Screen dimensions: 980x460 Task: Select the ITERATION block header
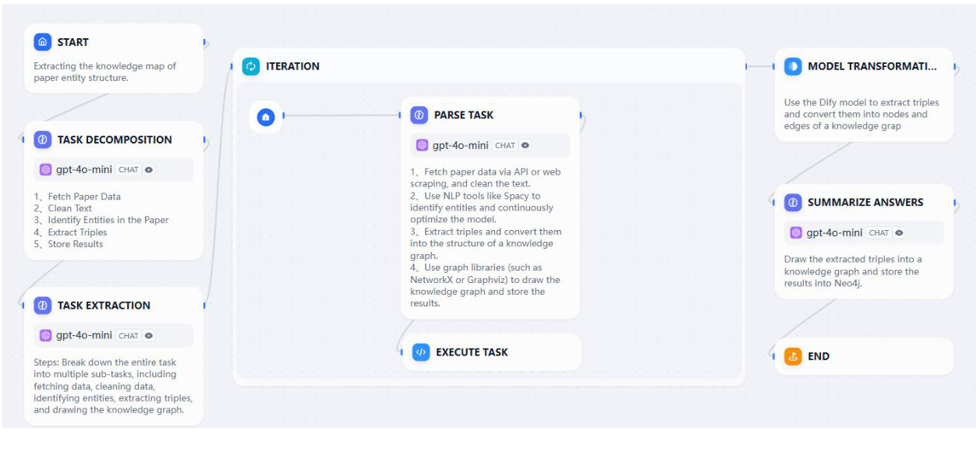coord(292,66)
